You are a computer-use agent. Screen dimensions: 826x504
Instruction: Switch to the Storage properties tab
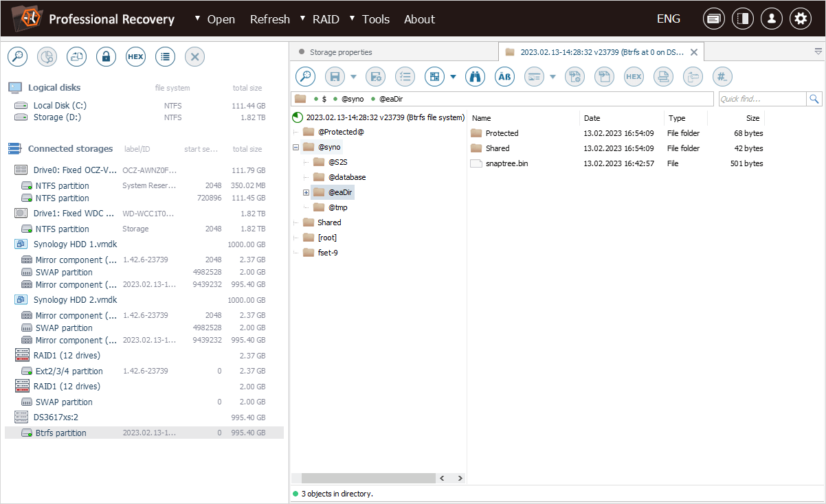[341, 52]
